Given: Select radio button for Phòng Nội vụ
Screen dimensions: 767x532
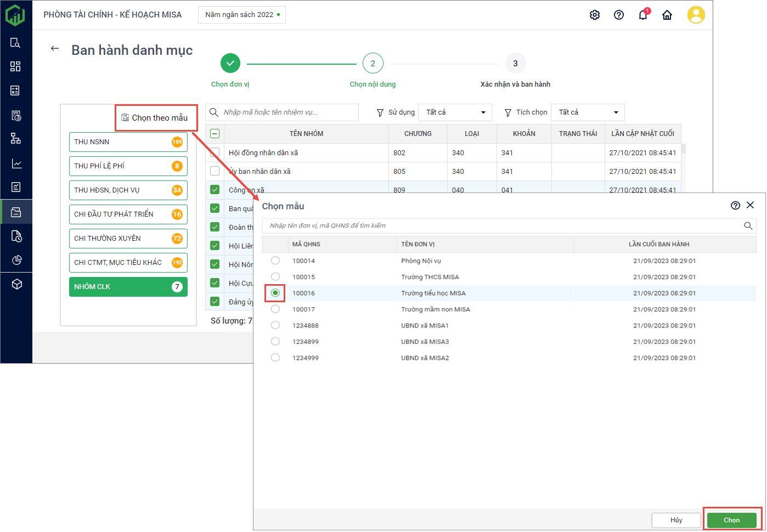Looking at the screenshot, I should tap(275, 261).
